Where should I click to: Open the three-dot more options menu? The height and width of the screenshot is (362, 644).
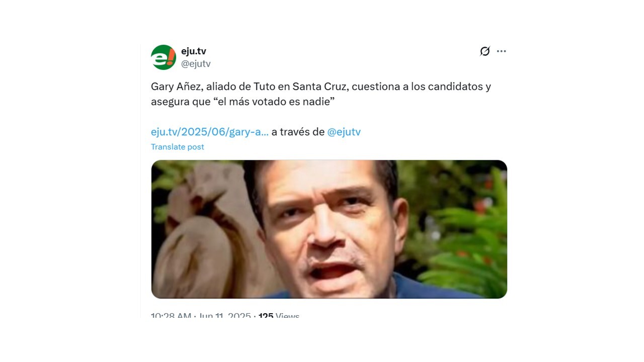click(x=502, y=51)
